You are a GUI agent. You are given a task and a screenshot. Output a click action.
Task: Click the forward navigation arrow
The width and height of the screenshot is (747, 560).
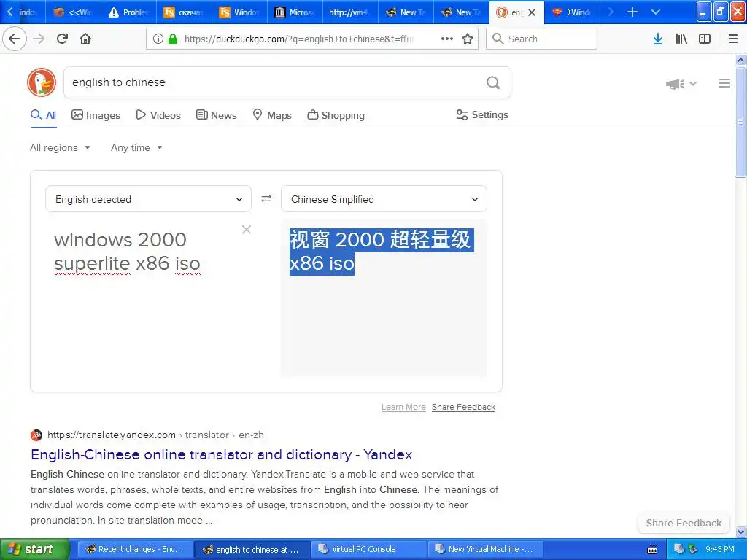(39, 39)
